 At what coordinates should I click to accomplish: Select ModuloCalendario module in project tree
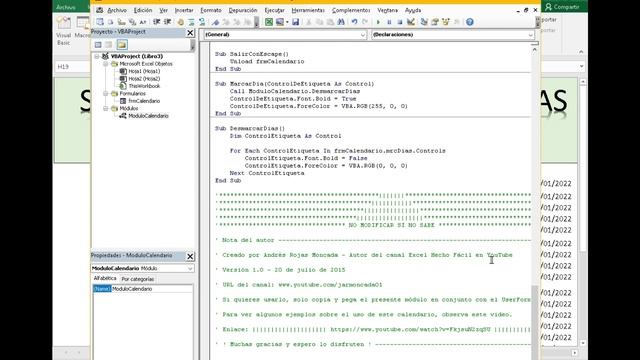click(x=148, y=116)
